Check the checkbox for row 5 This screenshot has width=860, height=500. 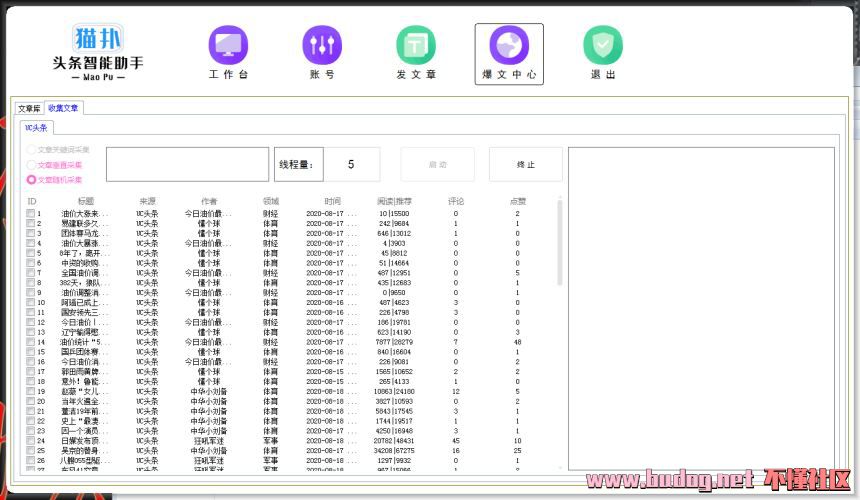31,253
